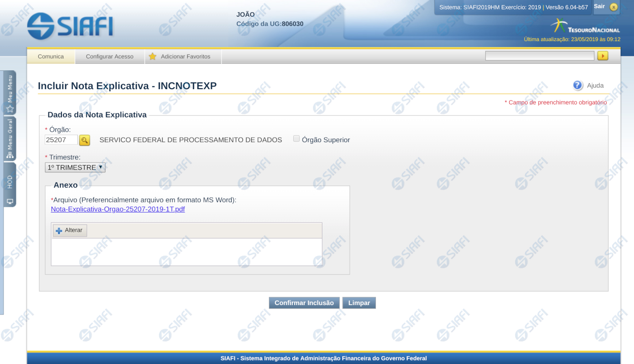Click the blue plus Alterar icon
This screenshot has height=364, width=634.
point(59,231)
